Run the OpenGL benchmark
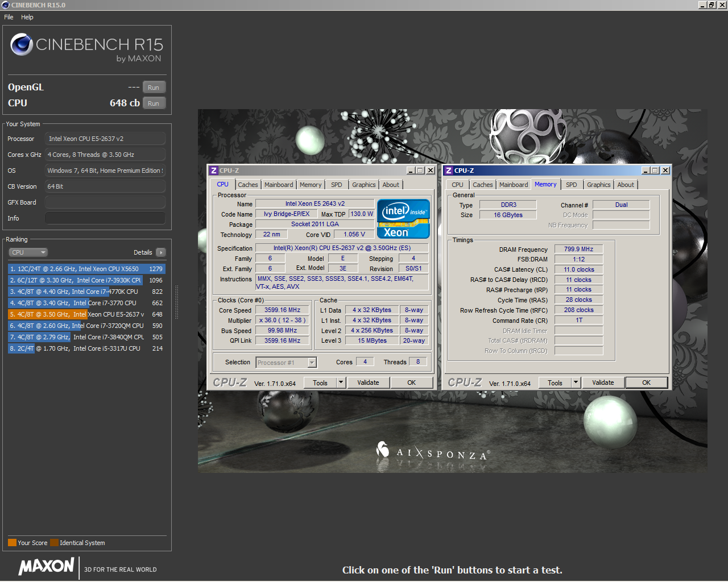This screenshot has width=728, height=582. pos(154,87)
